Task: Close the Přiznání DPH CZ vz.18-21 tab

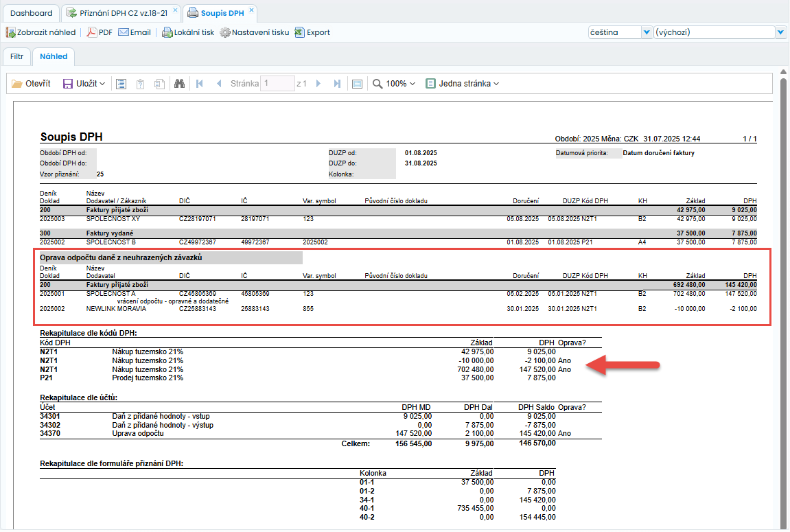Action: [175, 10]
